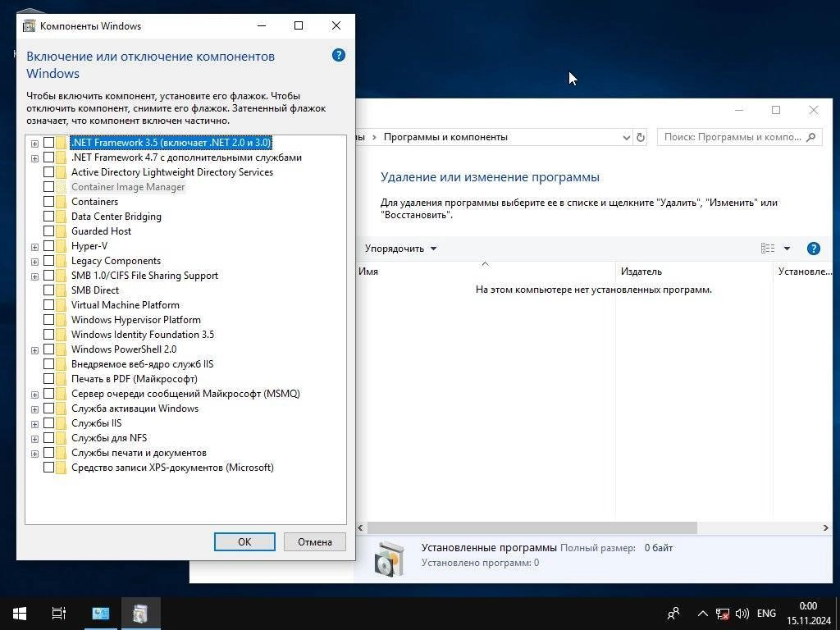The image size is (840, 630).
Task: Click the Installed Programs icon in the details pane
Action: (x=390, y=558)
